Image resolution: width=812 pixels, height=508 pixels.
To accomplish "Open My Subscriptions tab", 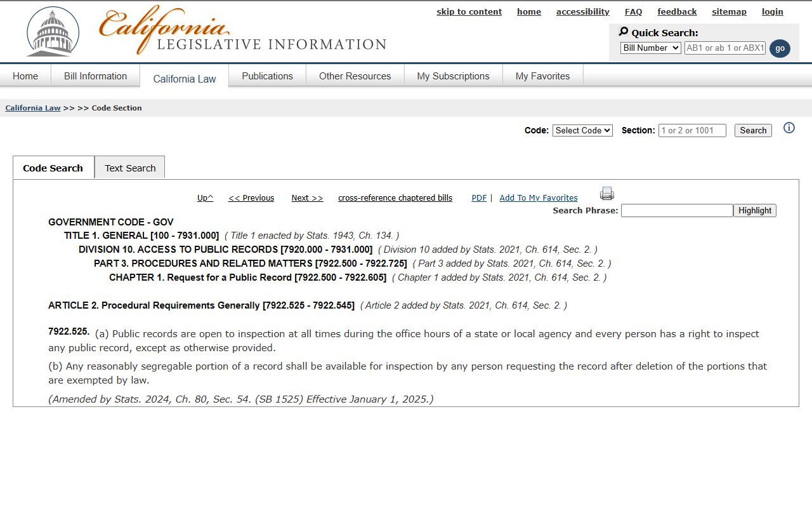I will [453, 76].
